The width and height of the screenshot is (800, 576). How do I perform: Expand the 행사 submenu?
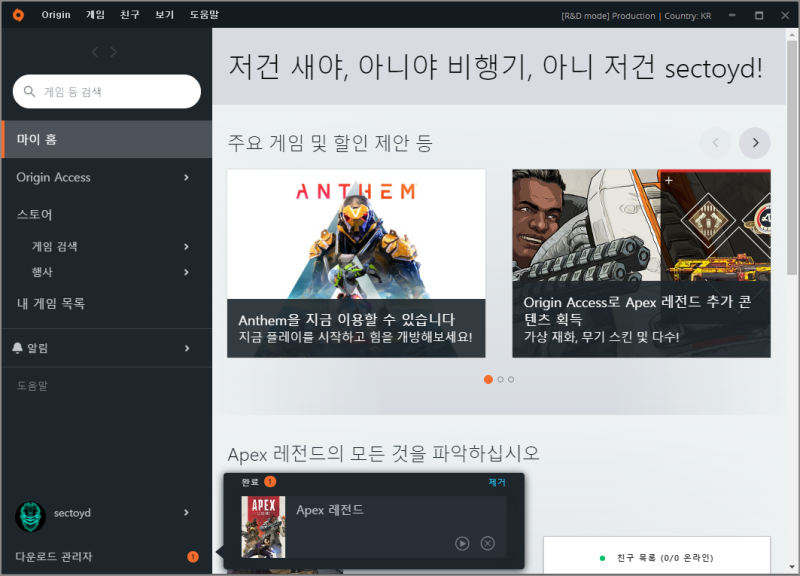(186, 272)
